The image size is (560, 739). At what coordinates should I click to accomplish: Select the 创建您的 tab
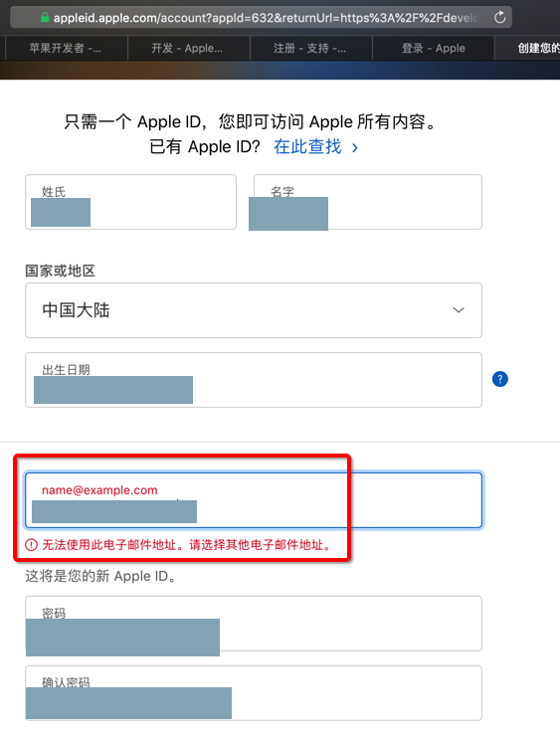pyautogui.click(x=527, y=48)
